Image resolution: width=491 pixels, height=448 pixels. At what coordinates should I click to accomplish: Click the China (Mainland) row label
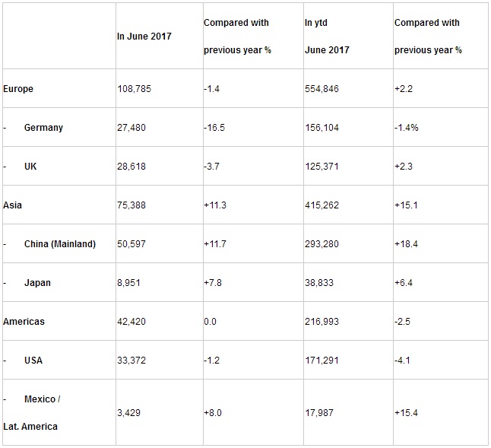click(x=60, y=244)
